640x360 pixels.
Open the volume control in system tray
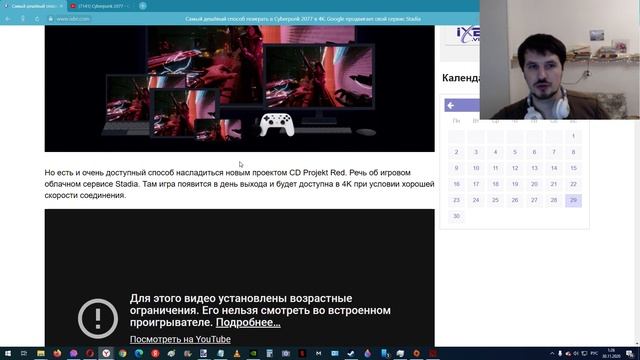(x=576, y=353)
